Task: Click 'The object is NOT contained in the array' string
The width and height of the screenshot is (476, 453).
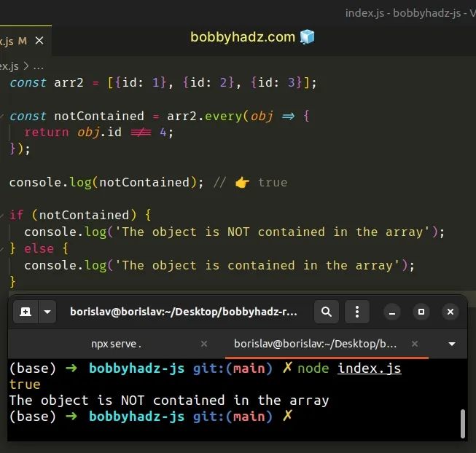Action: click(273, 232)
